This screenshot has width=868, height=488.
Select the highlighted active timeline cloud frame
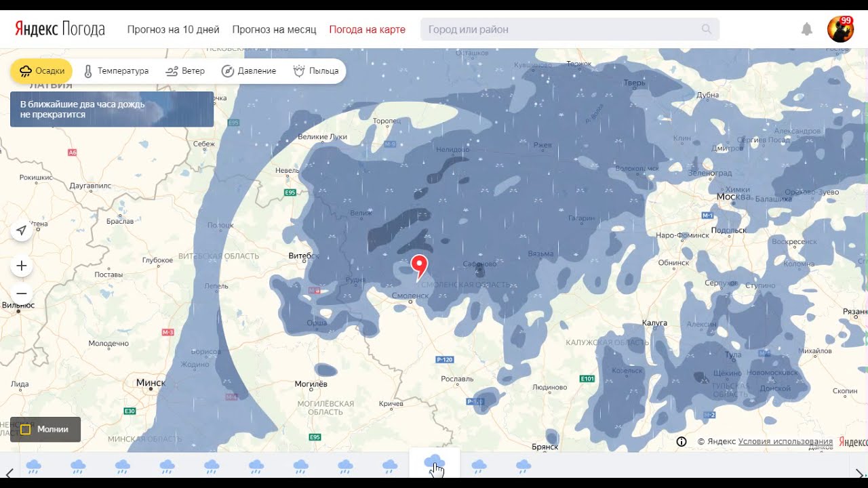tap(435, 464)
